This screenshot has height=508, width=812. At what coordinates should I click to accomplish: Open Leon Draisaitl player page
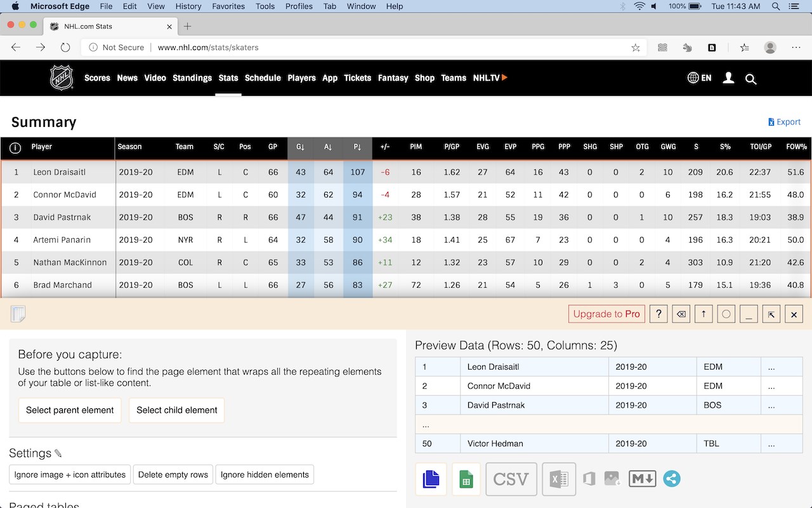click(x=59, y=172)
